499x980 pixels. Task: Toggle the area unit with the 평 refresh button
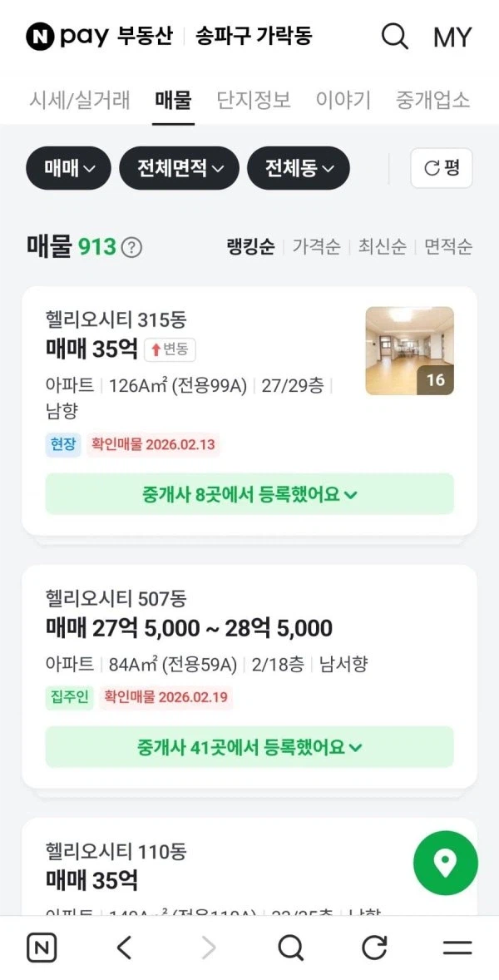tap(442, 168)
